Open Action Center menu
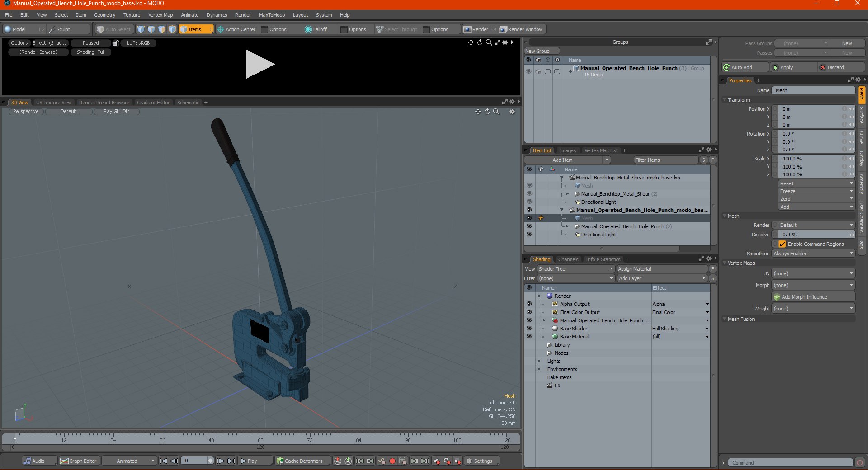Viewport: 868px width, 470px height. coord(236,29)
